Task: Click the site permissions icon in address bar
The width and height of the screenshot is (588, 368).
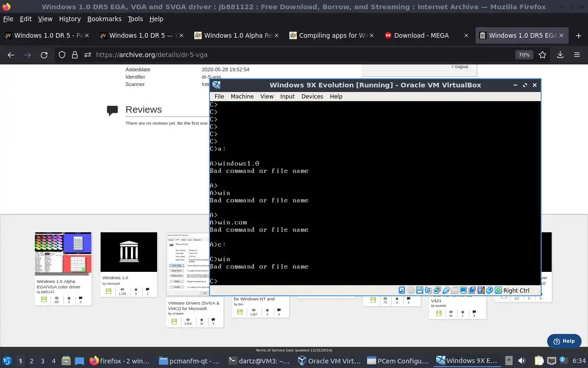Action: pos(87,55)
